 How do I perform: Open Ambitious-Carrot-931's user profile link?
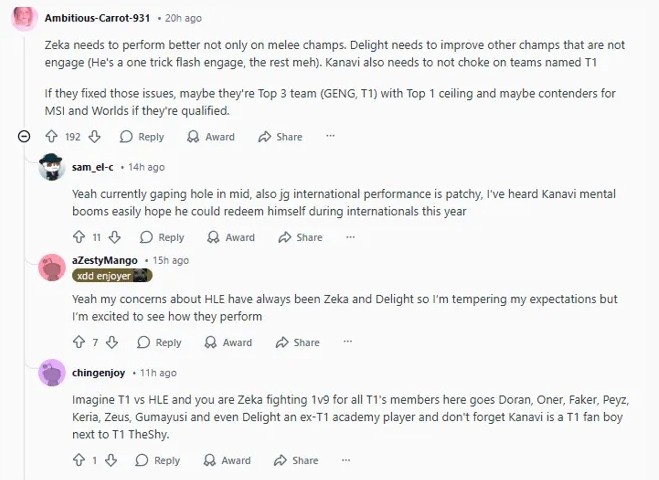(98, 18)
